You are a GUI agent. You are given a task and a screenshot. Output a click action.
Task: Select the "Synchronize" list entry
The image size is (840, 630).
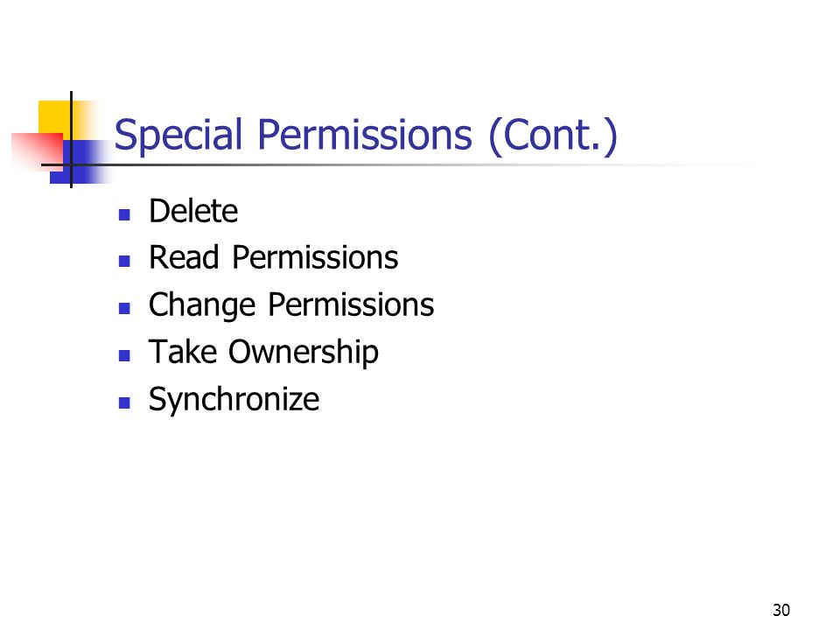(234, 400)
